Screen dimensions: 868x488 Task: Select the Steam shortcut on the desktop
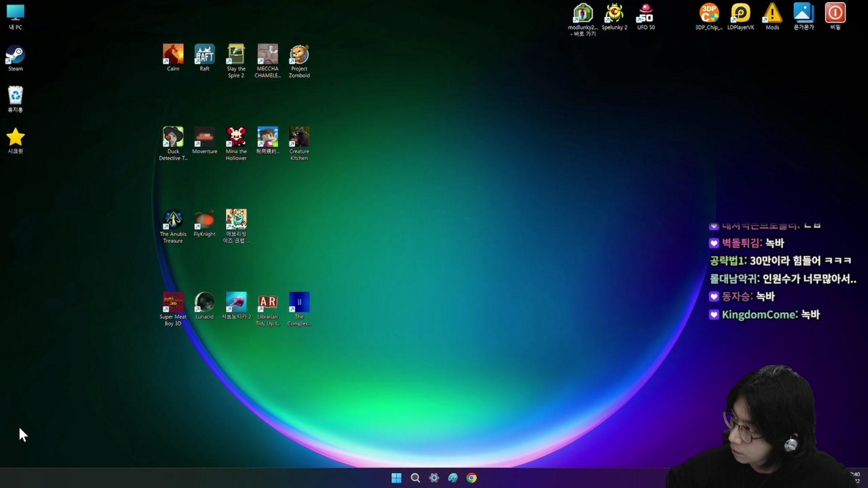point(15,58)
